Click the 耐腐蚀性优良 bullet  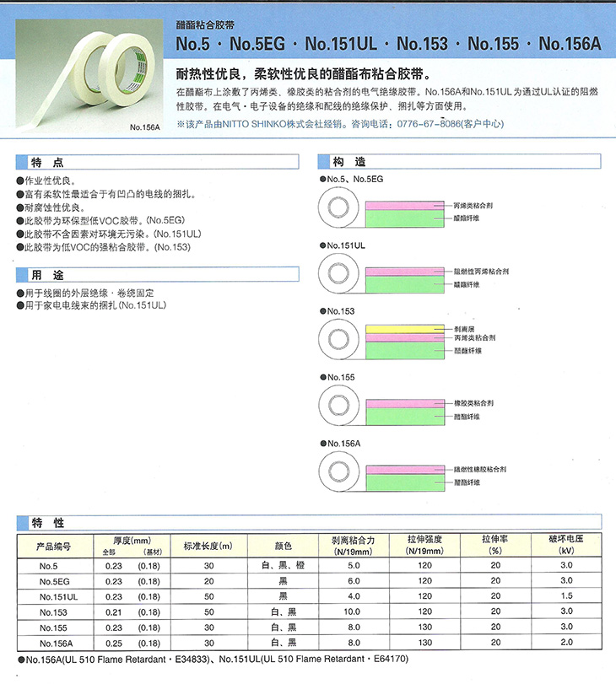(x=50, y=207)
